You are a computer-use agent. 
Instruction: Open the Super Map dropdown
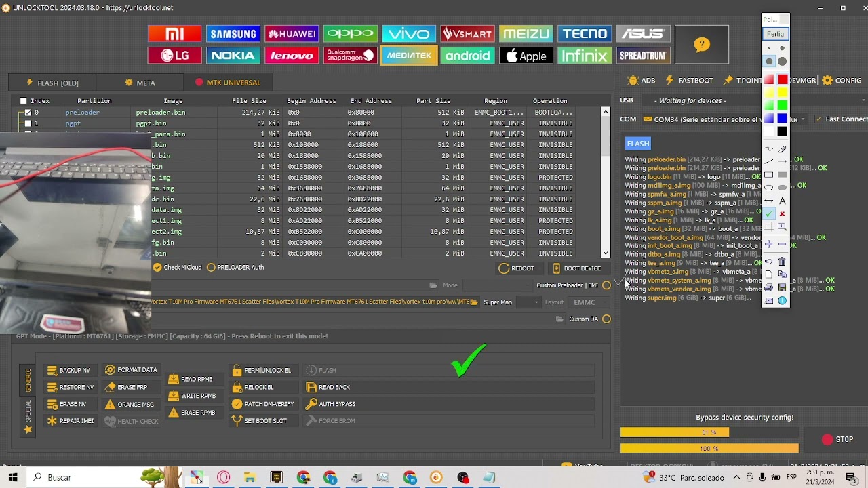528,302
